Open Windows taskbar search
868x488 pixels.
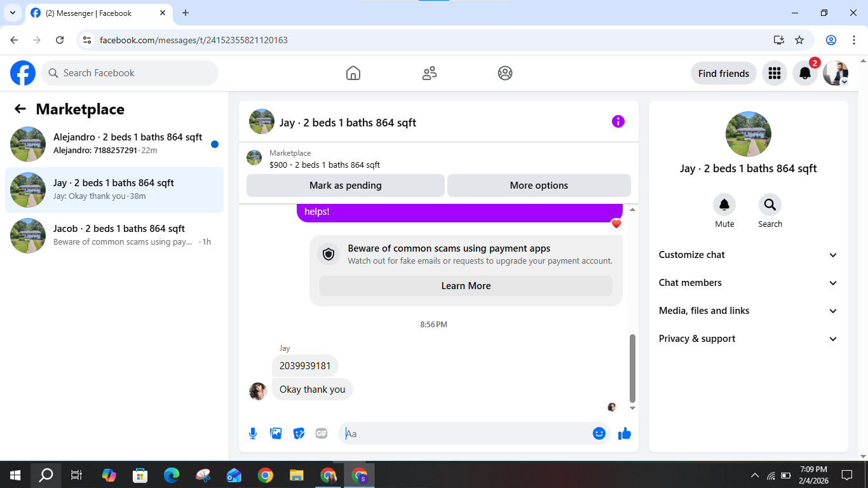tap(46, 475)
